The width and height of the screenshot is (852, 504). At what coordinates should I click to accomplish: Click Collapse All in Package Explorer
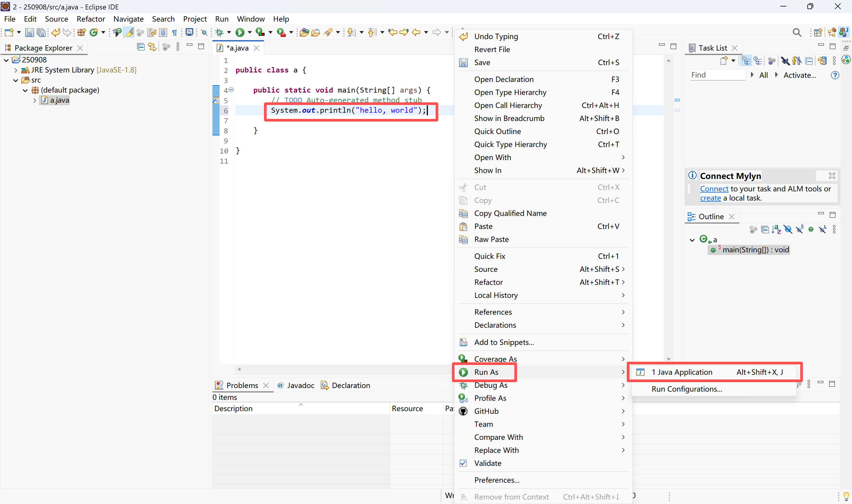click(140, 47)
